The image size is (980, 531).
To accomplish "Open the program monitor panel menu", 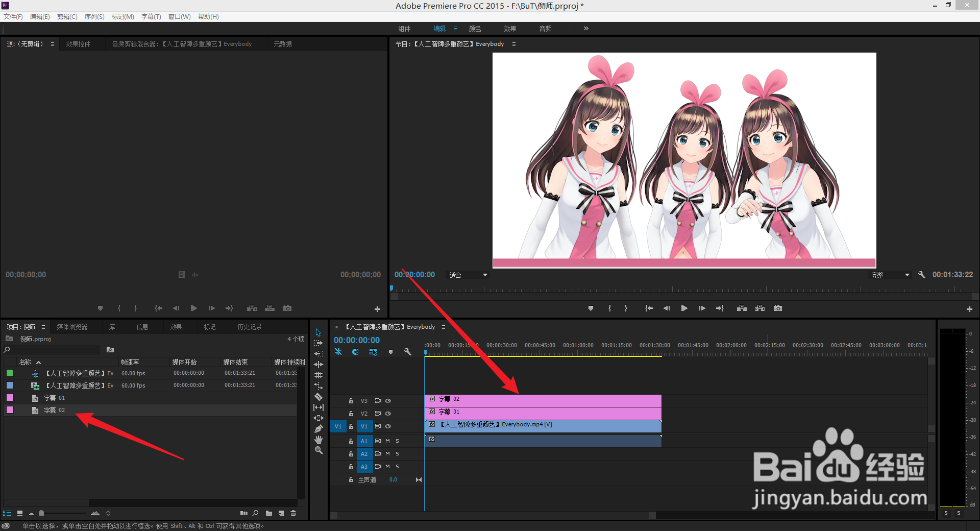I will (514, 44).
